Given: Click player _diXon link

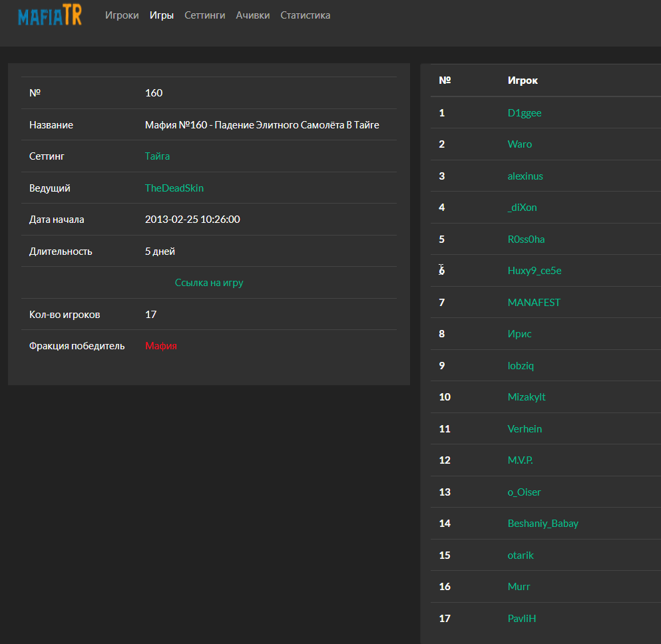Looking at the screenshot, I should pos(522,208).
